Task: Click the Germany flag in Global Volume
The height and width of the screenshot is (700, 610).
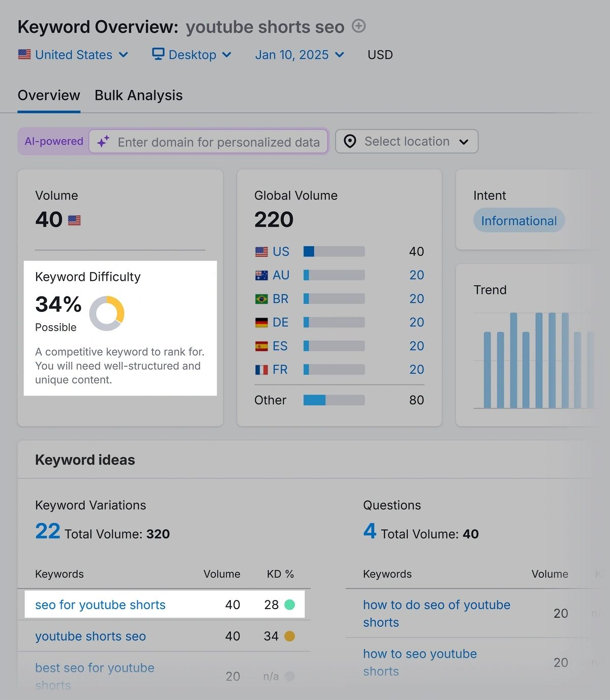Action: click(x=261, y=323)
